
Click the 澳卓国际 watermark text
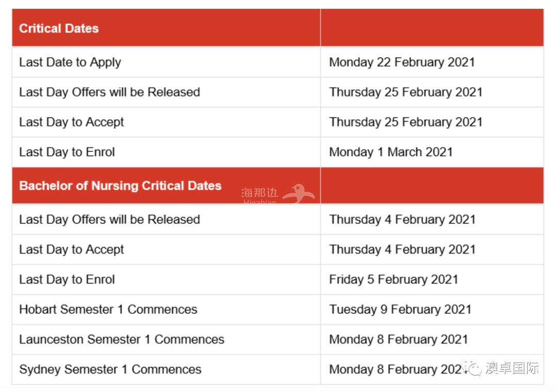tap(512, 368)
